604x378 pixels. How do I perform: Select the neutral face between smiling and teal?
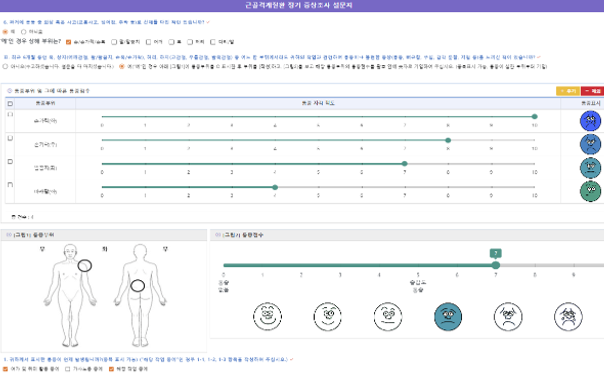tap(388, 316)
